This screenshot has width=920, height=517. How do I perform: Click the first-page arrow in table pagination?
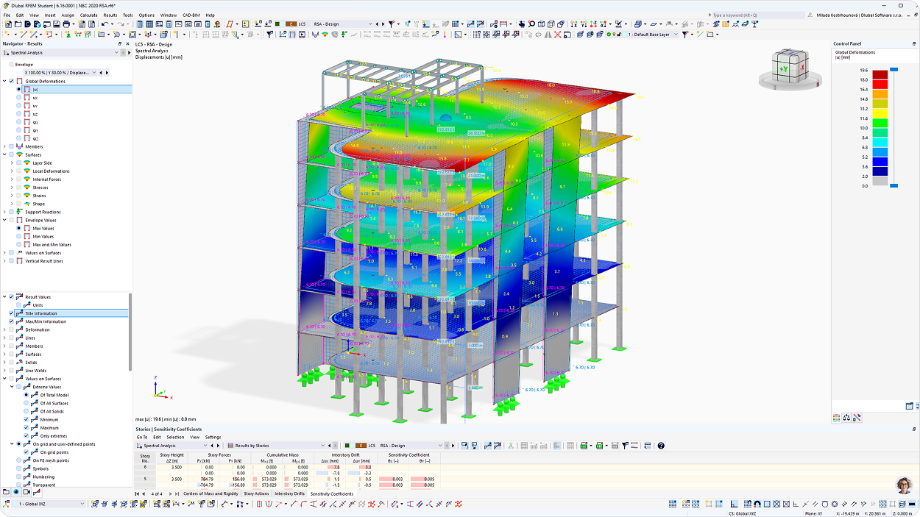coord(137,494)
